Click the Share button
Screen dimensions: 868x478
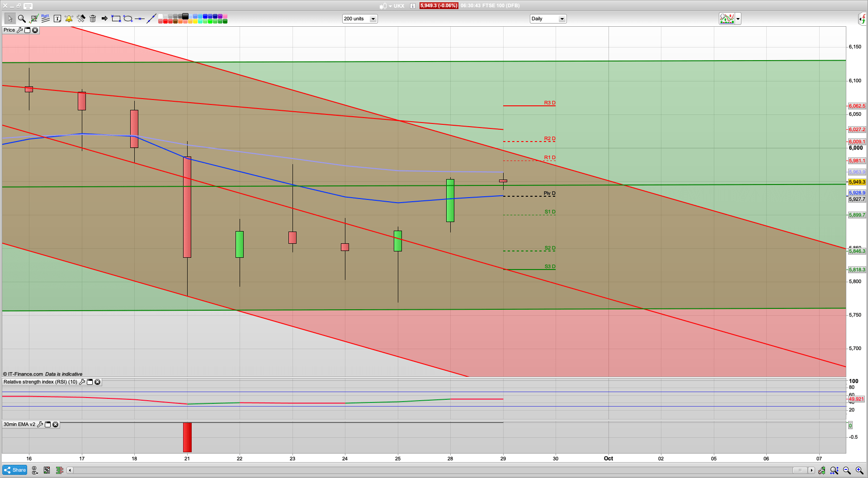pyautogui.click(x=14, y=470)
